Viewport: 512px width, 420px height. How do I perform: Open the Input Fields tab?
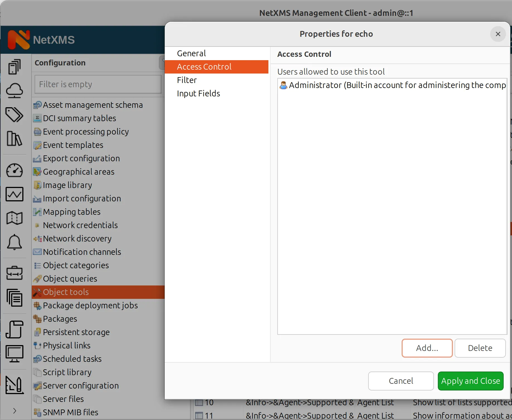coord(198,93)
